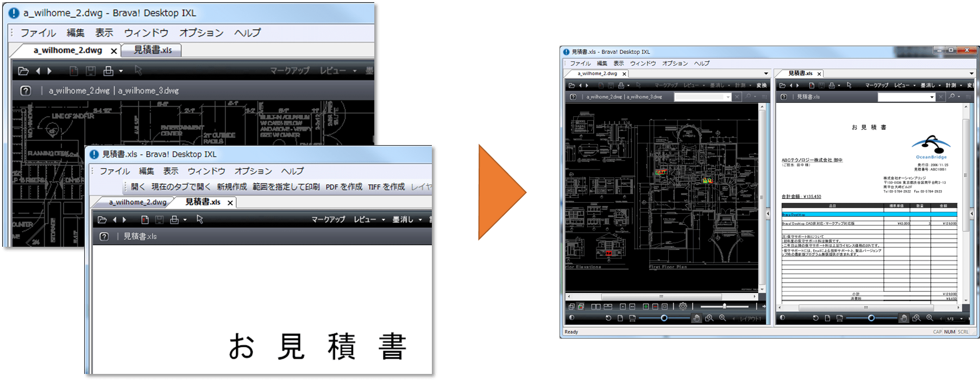Click 現在のタブで開く in front-left window
Image resolution: width=980 pixels, height=381 pixels.
[181, 186]
